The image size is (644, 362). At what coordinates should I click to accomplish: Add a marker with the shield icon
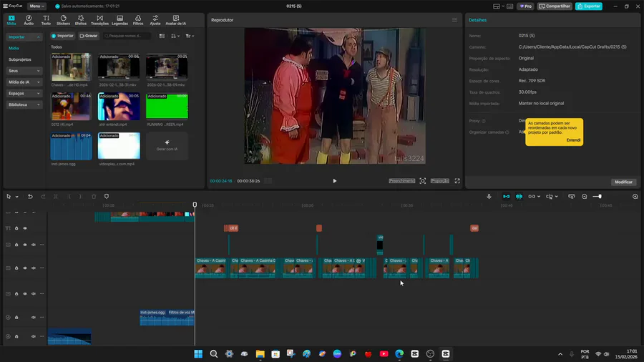point(107,196)
